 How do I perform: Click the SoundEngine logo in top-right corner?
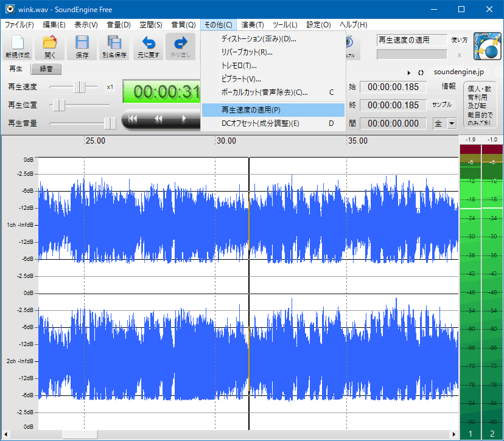pyautogui.click(x=488, y=46)
